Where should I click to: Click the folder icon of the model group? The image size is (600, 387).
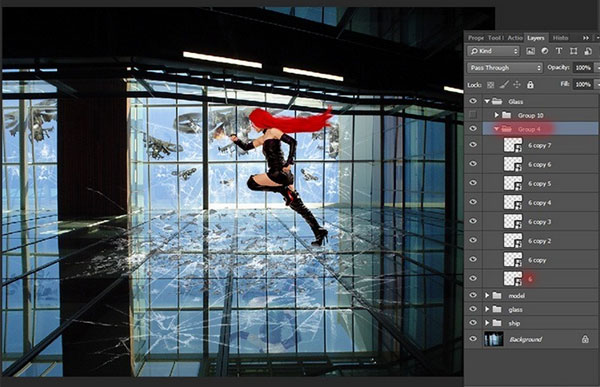497,295
